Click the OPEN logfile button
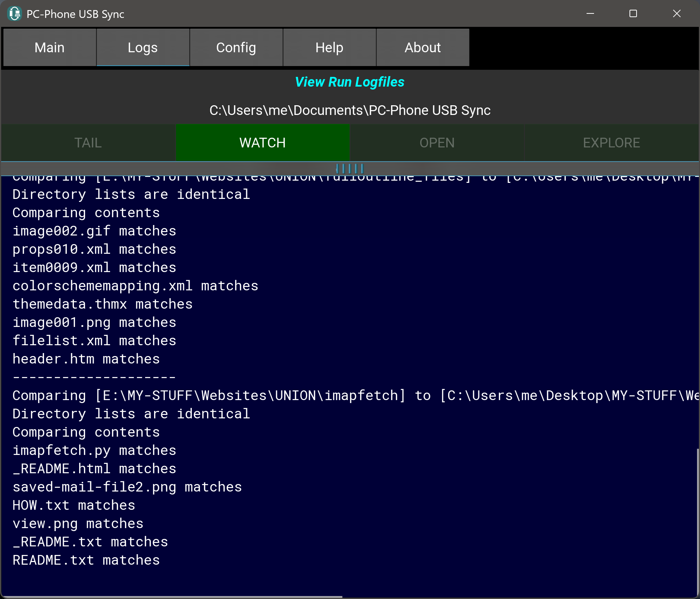This screenshot has height=599, width=700. 437,143
